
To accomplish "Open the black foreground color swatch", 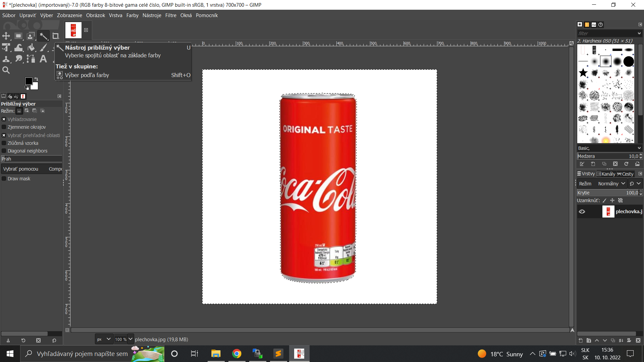I will click(29, 81).
